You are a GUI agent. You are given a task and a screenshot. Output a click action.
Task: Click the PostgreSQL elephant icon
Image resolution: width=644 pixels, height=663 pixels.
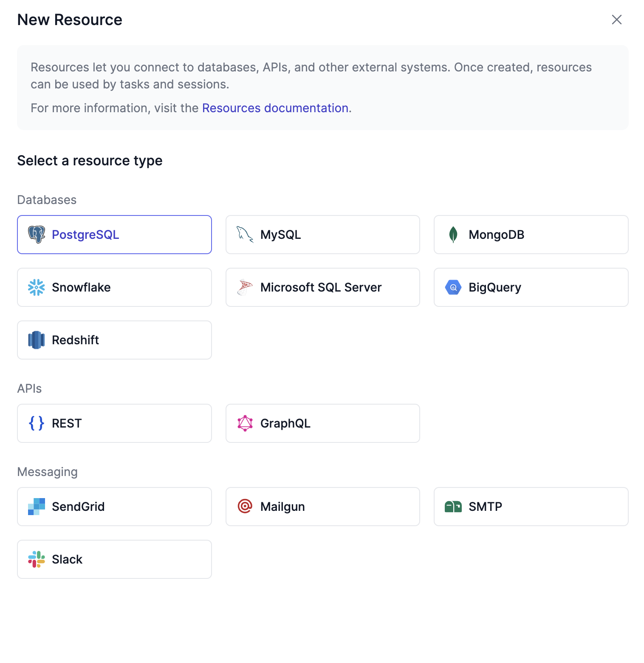point(37,235)
